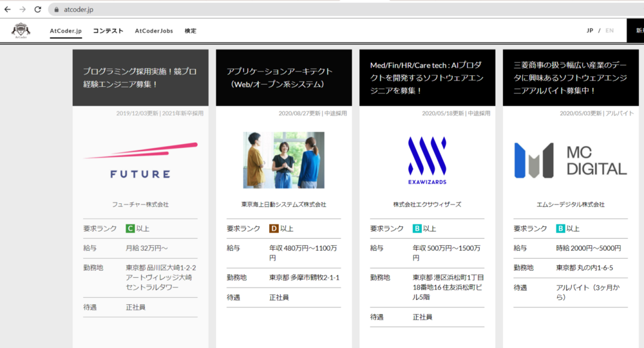644x348 pixels.
Task: Switch language to JP
Action: coord(590,30)
